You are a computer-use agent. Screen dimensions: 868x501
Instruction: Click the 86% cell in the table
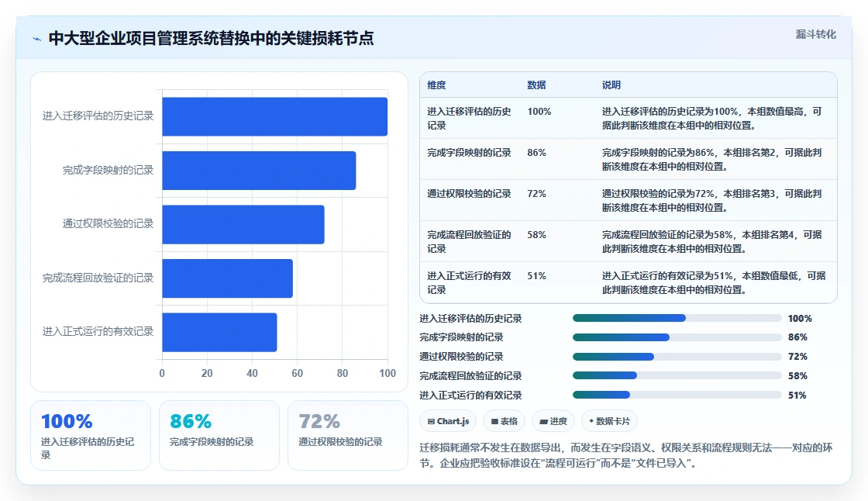(x=536, y=153)
